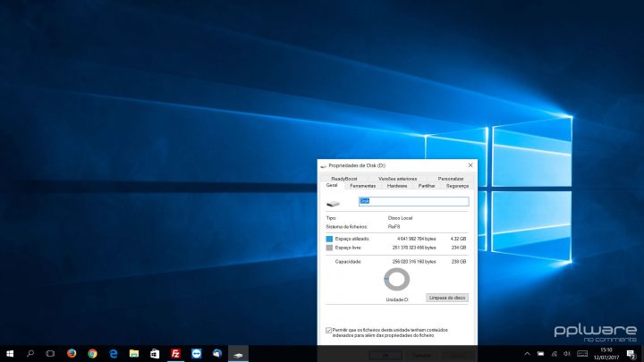The width and height of the screenshot is (644, 362).
Task: Open the Hardware tab
Action: pos(397,186)
